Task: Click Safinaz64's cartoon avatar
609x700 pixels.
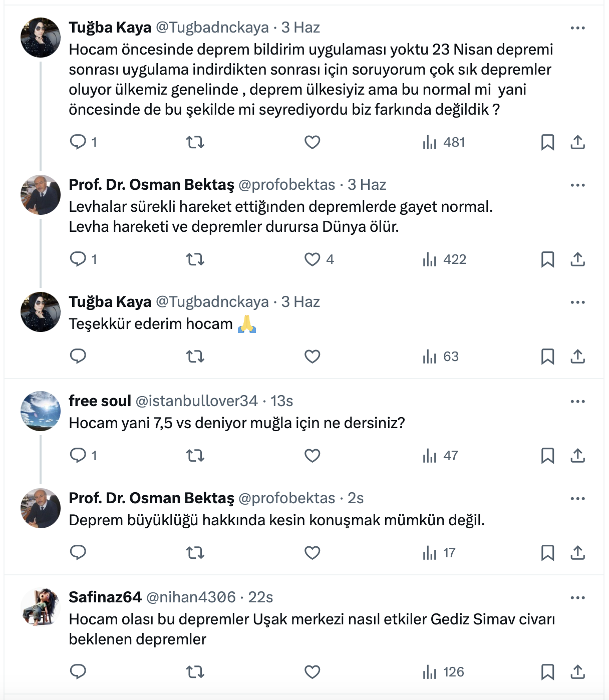Action: point(41,607)
